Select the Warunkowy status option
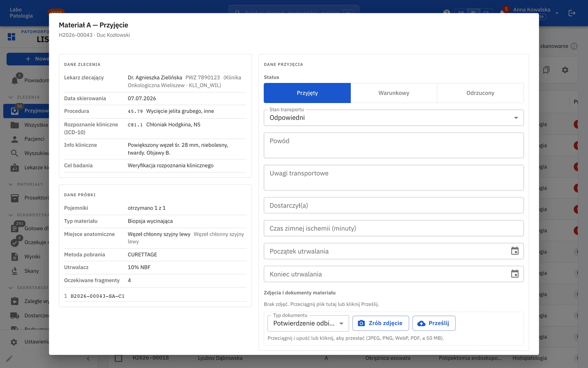Viewport: 588px width, 368px height. pyautogui.click(x=394, y=93)
